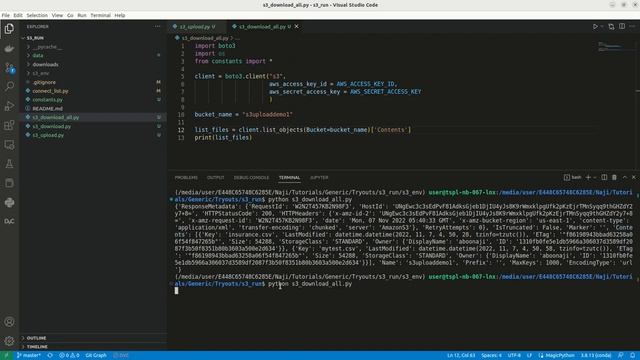The height and width of the screenshot is (360, 640).
Task: Change Spaces: 4 indentation setting
Action: [491, 355]
